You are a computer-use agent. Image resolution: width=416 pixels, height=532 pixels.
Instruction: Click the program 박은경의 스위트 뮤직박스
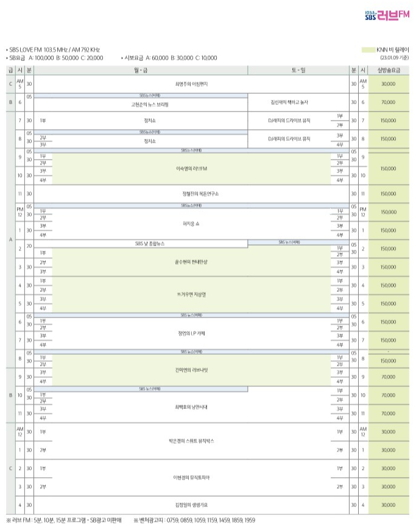coord(191,441)
